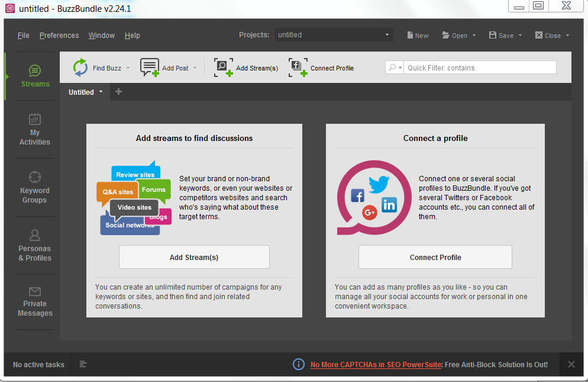
Task: Open the File menu
Action: pos(23,36)
